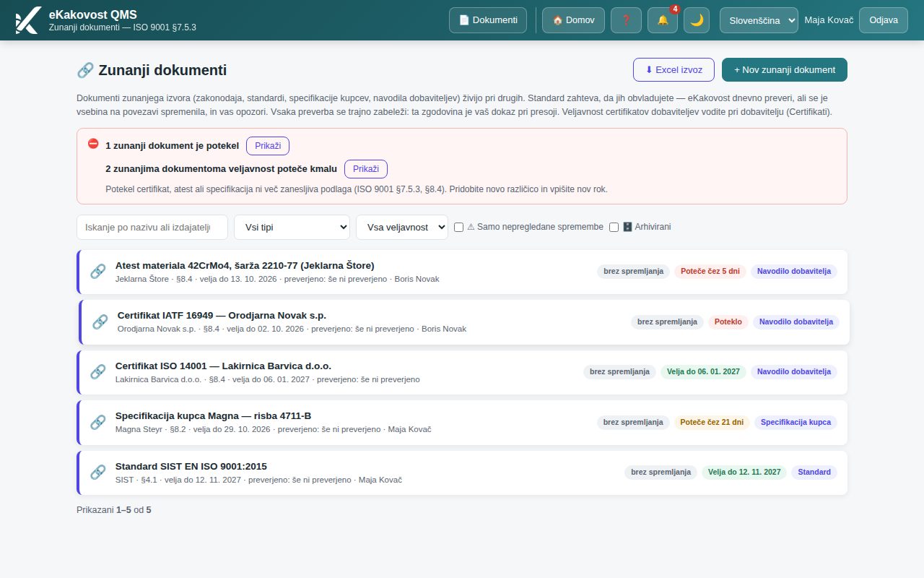Click chain icon beside Zunanji dokumenti heading
Image resolution: width=924 pixels, height=578 pixels.
[x=85, y=70]
